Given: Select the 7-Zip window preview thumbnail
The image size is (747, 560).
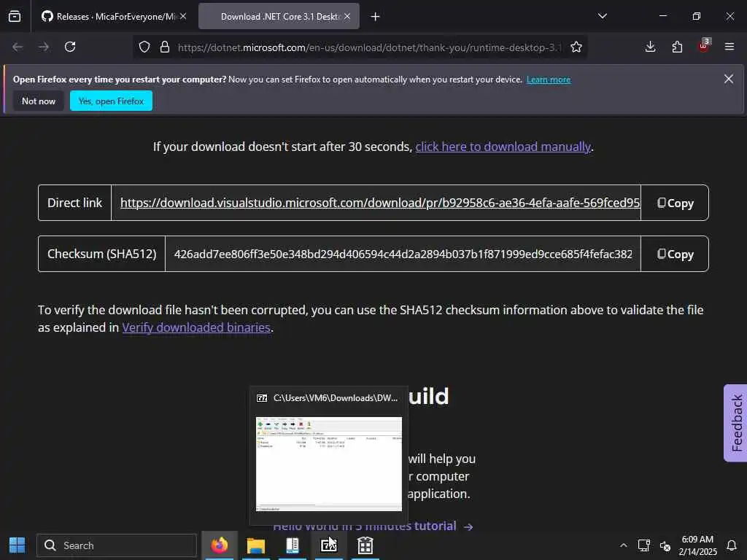Looking at the screenshot, I should point(329,464).
